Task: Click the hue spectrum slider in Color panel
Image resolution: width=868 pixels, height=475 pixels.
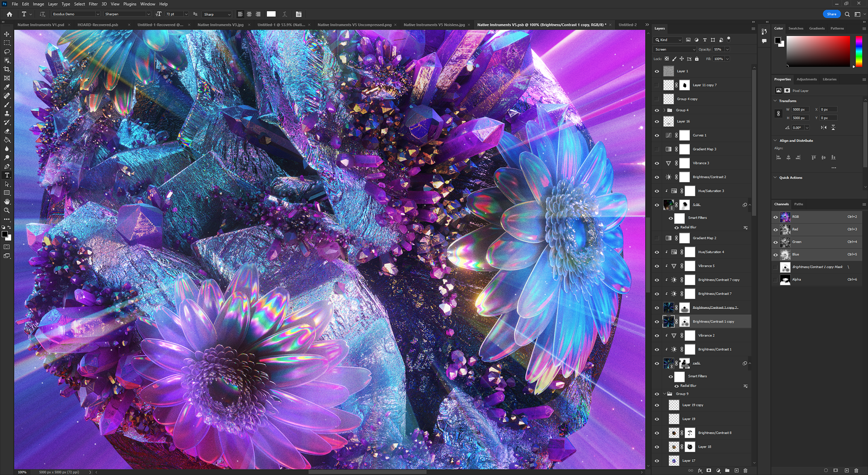Action: point(859,52)
